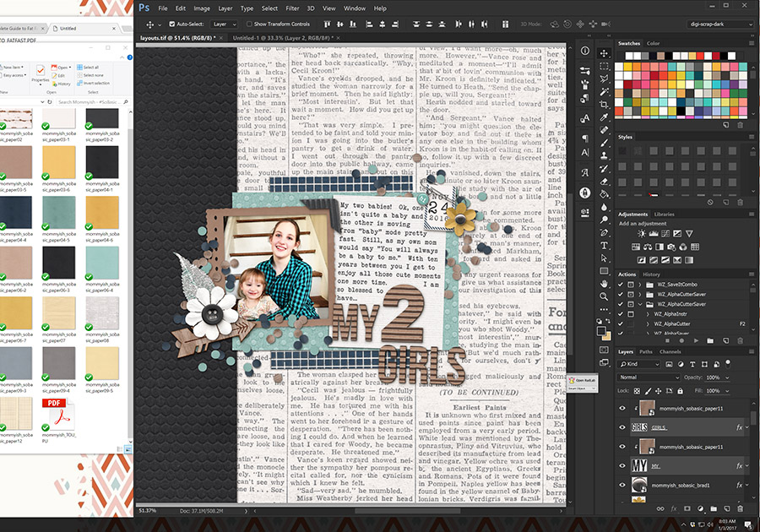Add a Brightness/Contrast adjustment
This screenshot has height=532, width=760.
(x=642, y=234)
